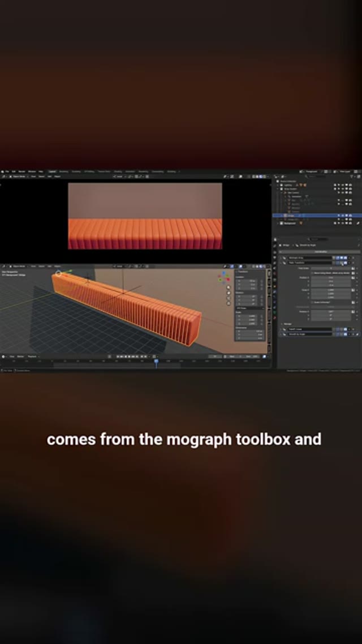
Task: Toggle camera view icon in lower viewport
Action: 229,298
